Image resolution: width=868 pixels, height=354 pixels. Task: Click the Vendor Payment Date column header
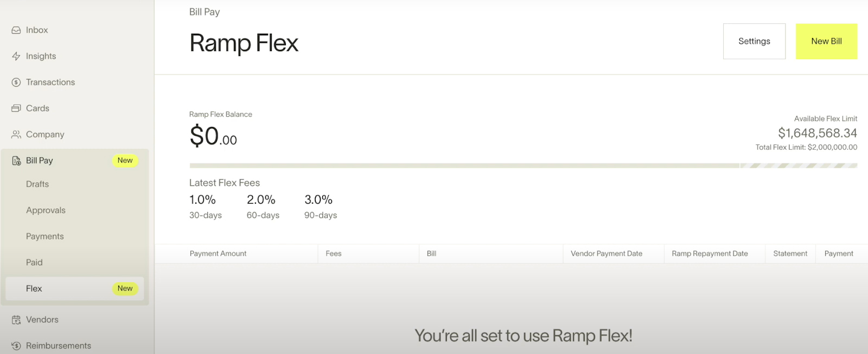click(x=607, y=254)
